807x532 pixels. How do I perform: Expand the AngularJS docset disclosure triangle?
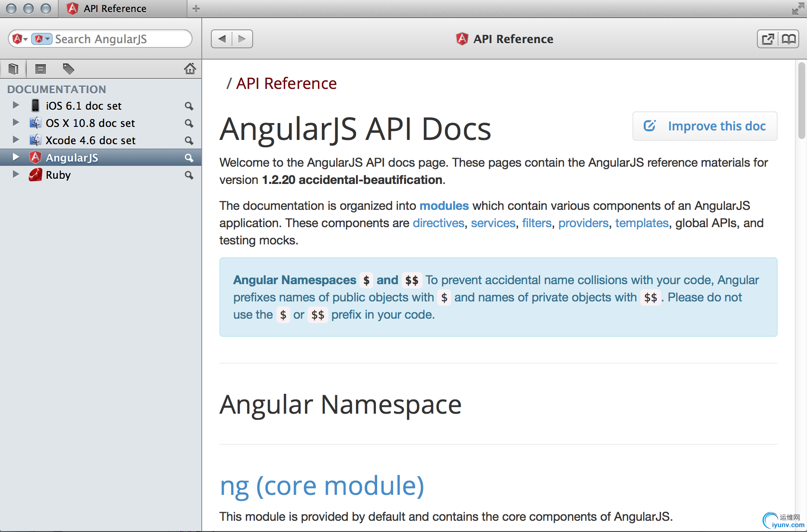point(16,157)
